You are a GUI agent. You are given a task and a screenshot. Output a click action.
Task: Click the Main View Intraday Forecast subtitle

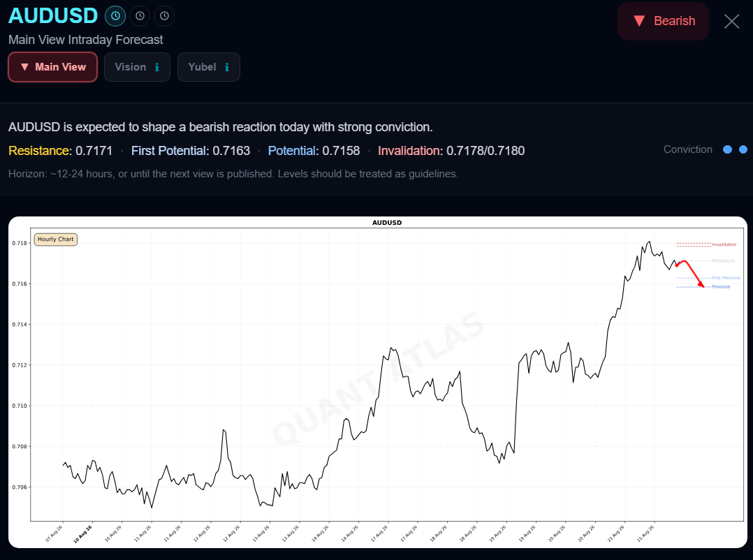[x=85, y=40]
